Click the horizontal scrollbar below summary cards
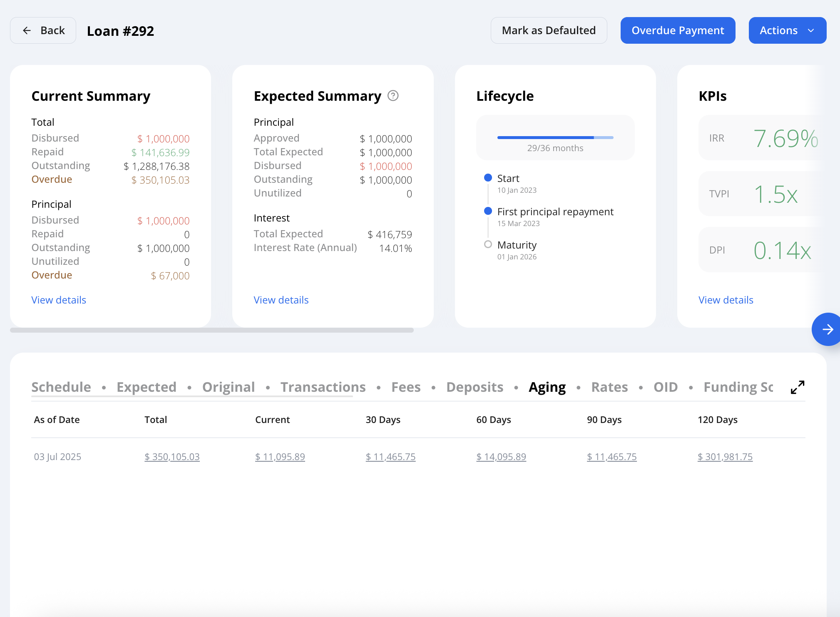Screen dimensions: 840x617 coord(212,330)
